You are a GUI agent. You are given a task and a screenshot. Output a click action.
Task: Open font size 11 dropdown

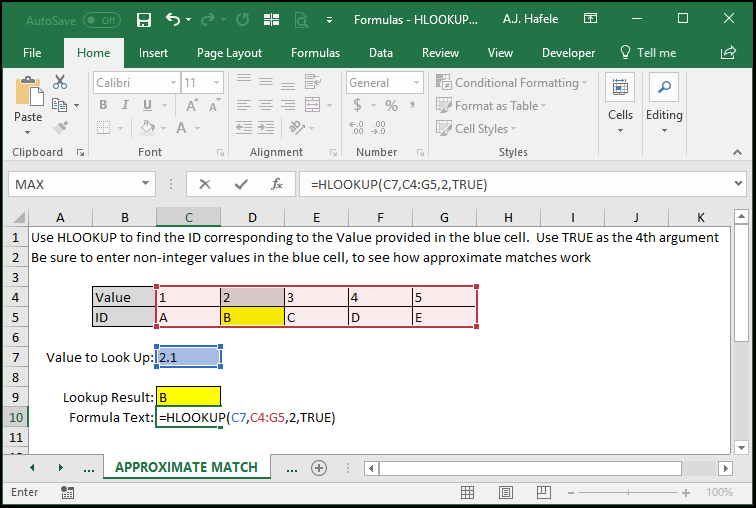pyautogui.click(x=216, y=83)
